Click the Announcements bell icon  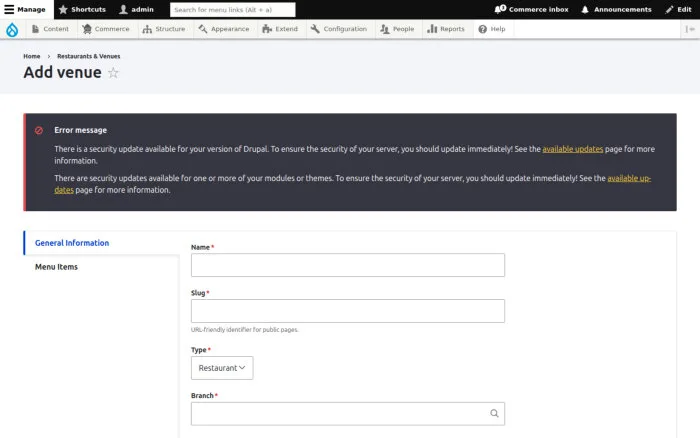[x=585, y=9]
